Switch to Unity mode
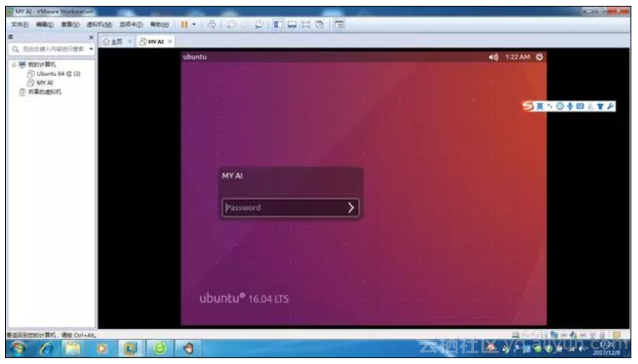Image resolution: width=638 pixels, height=364 pixels. pos(320,25)
